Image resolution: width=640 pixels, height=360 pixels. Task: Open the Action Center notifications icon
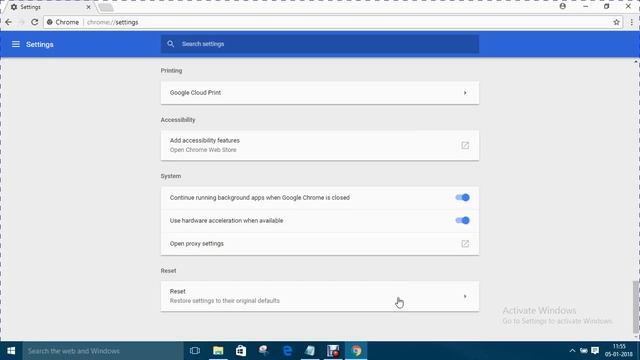595,351
